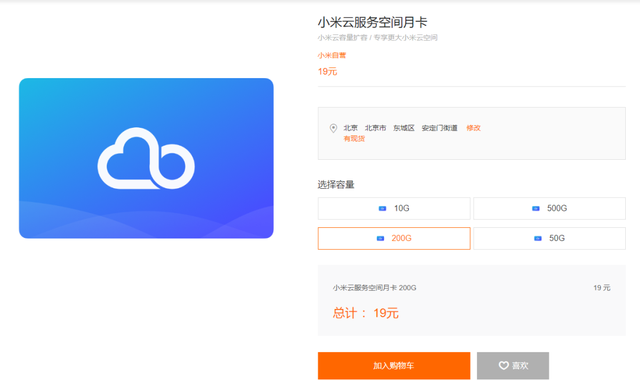640x380 pixels.
Task: Select the 10G capacity option
Action: pos(394,208)
